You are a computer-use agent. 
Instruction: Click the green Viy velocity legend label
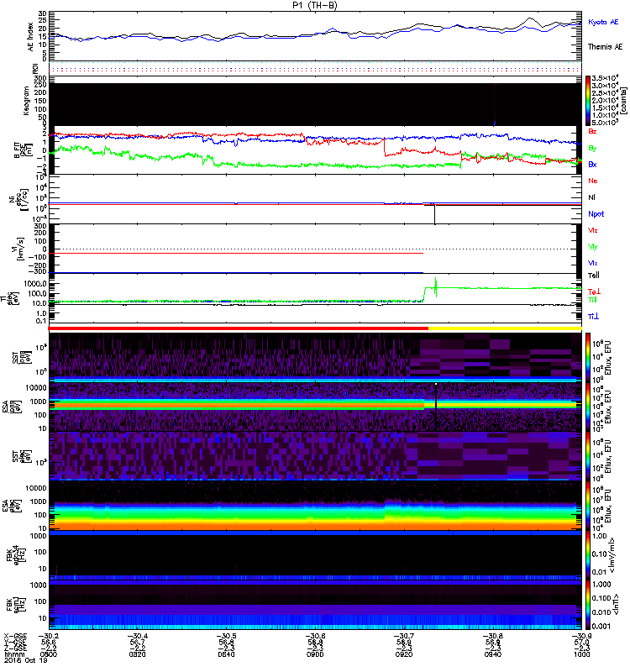point(592,246)
